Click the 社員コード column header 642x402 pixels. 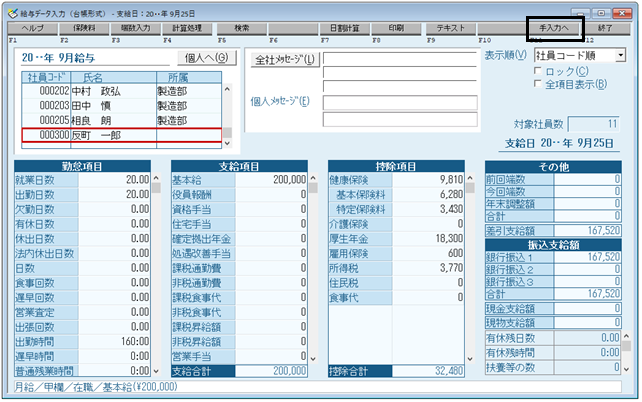(46, 77)
